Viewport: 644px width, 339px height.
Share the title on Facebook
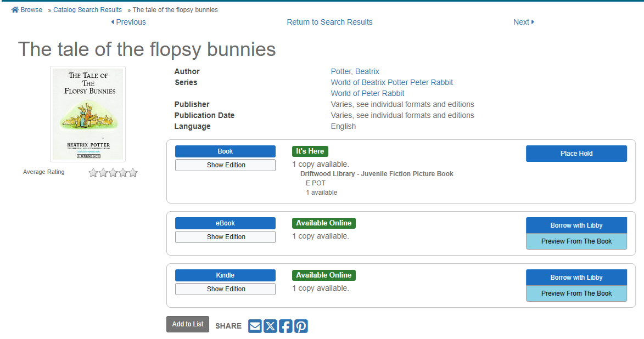(285, 326)
